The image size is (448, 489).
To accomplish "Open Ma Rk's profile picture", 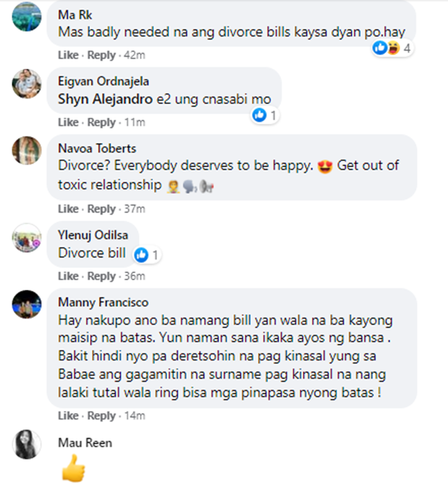I will [x=26, y=16].
